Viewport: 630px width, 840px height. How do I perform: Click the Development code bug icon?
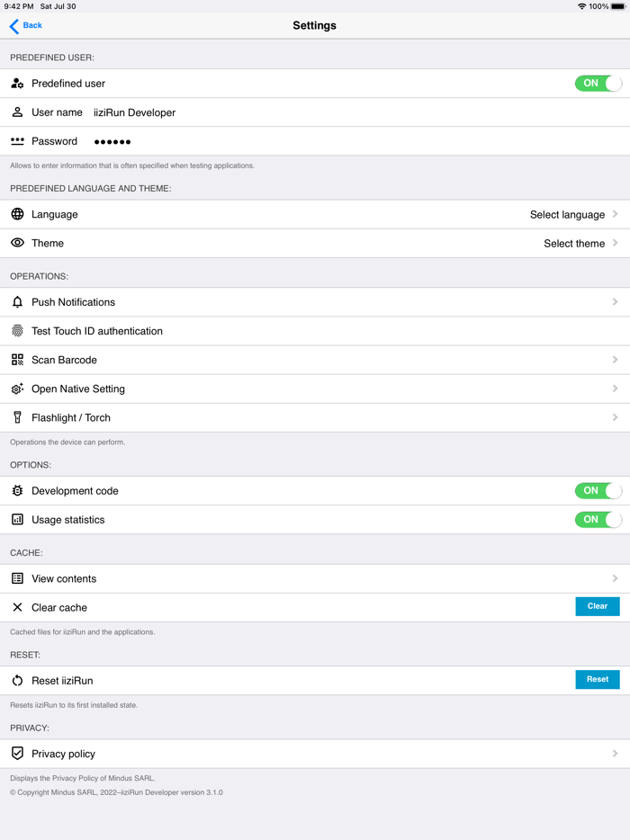click(x=15, y=490)
